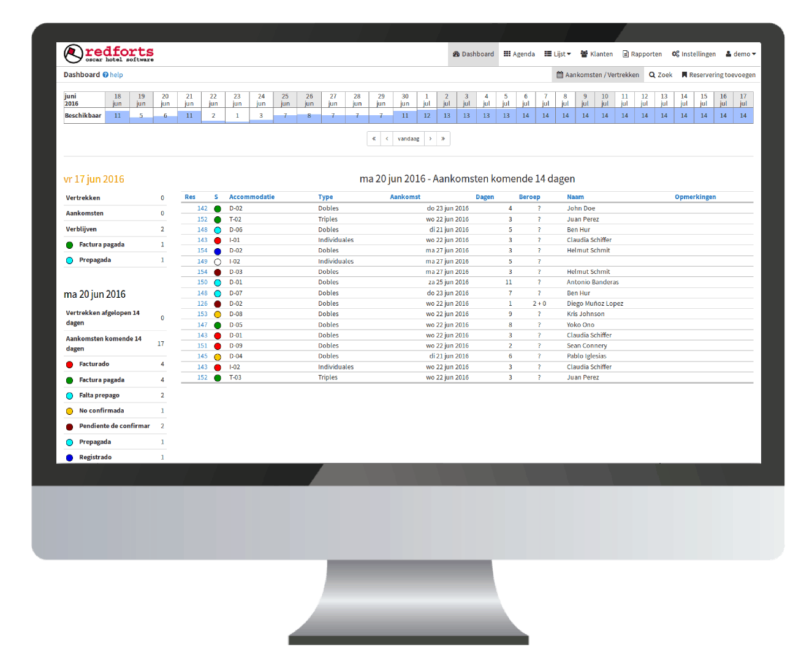
Task: Open the Rapporten menu item
Action: tap(642, 54)
